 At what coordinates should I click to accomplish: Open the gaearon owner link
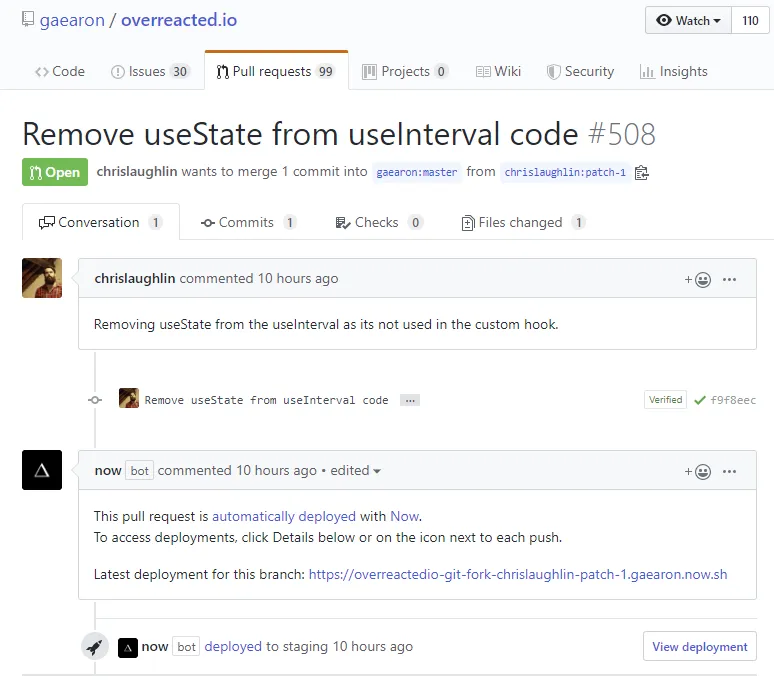click(x=72, y=20)
